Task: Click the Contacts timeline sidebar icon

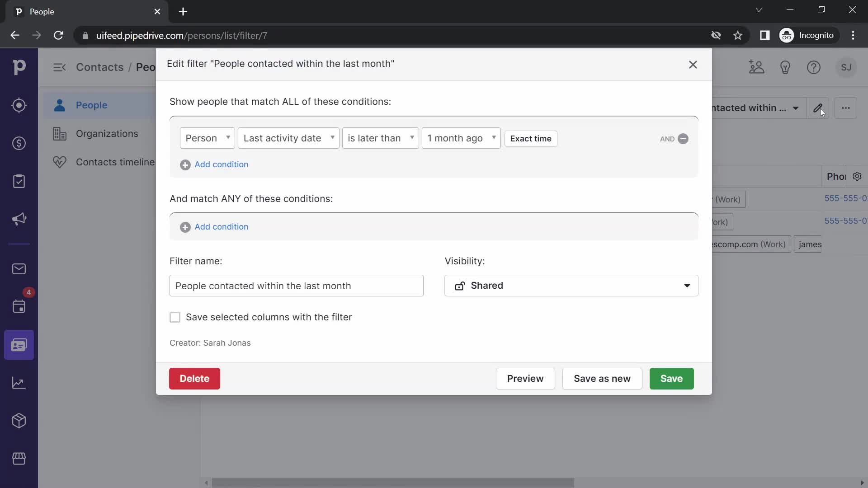Action: click(59, 161)
